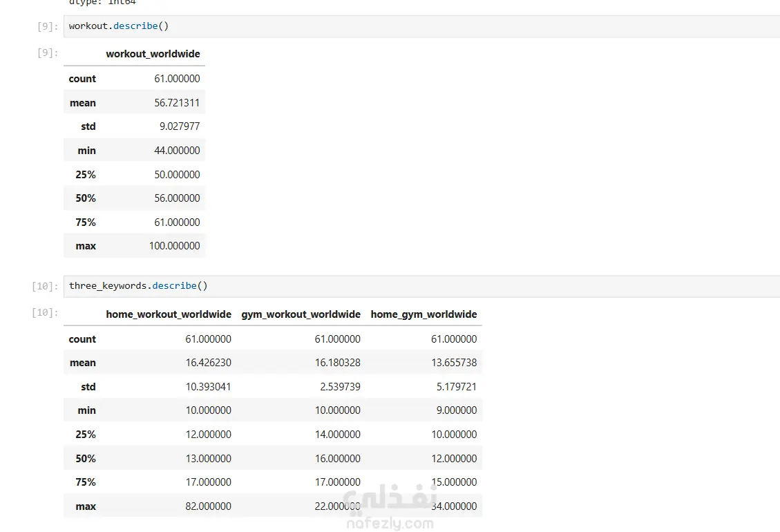Select the home_workout_worldwide column header
Viewport: 780px width, 532px height.
pyautogui.click(x=168, y=314)
